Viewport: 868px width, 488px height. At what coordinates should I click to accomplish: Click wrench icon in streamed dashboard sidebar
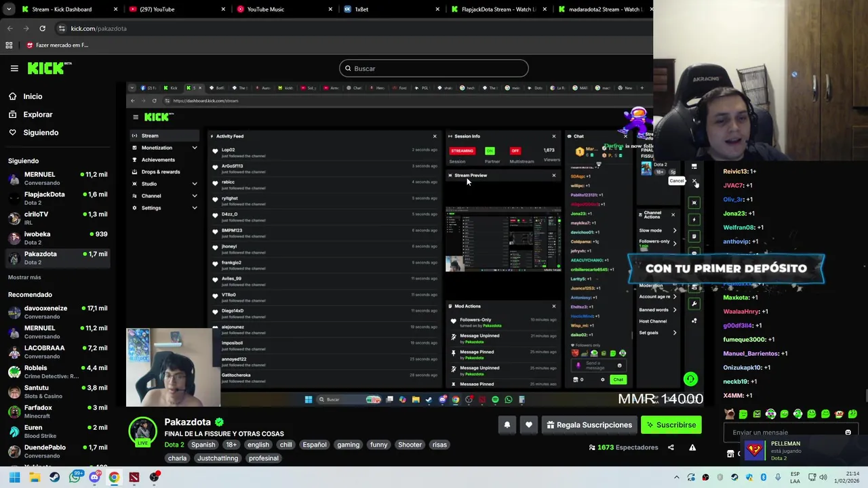(694, 304)
